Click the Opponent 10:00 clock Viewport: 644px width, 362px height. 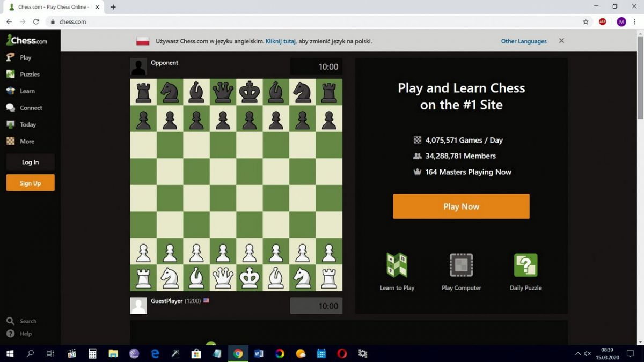316,67
